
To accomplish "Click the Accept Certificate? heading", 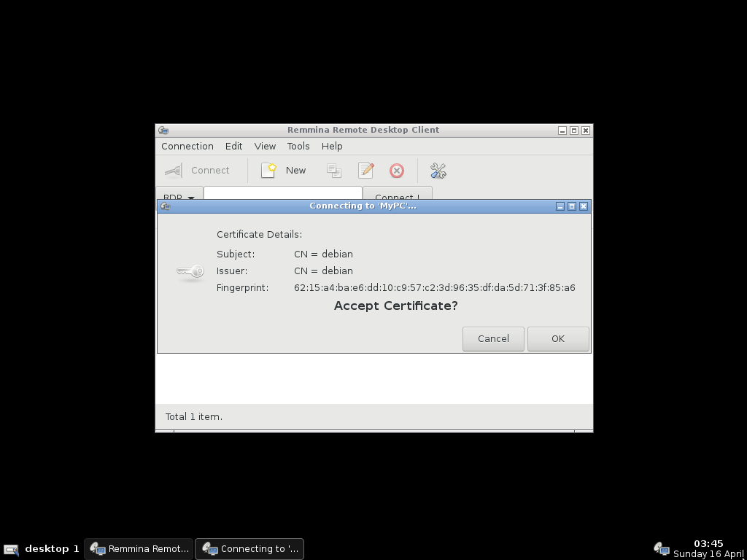I will (x=396, y=306).
